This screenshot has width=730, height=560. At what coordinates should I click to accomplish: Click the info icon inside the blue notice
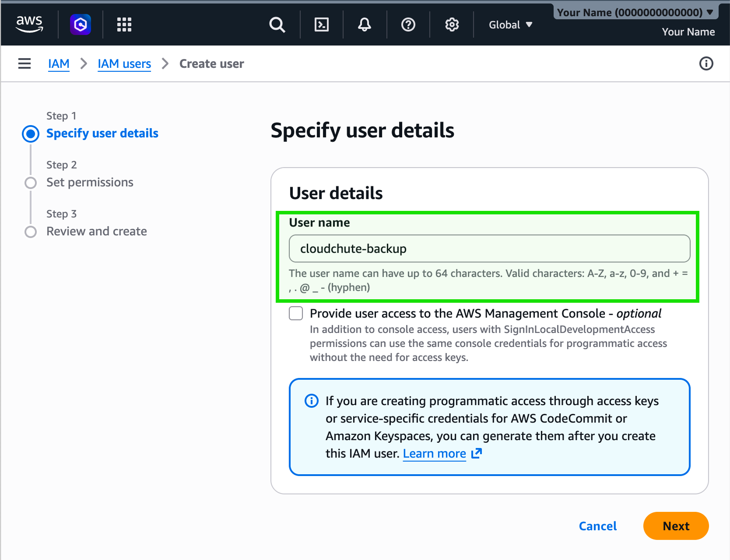click(312, 401)
